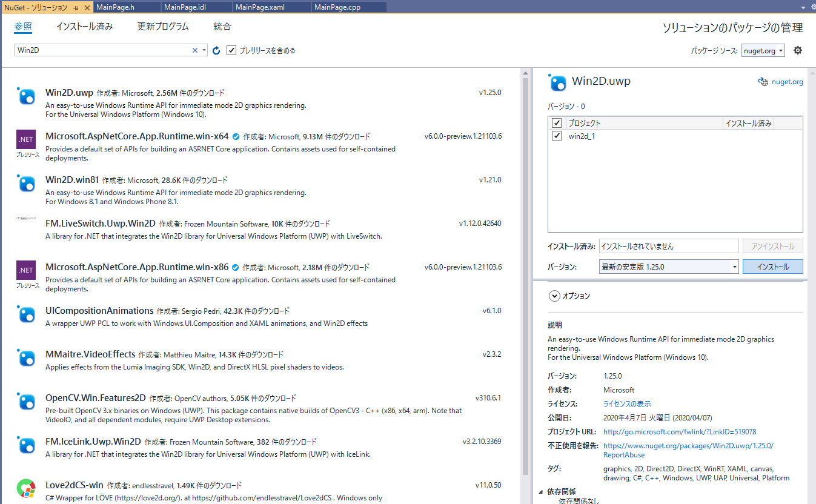Click the verified badge on AspNetCore win-x64
This screenshot has width=816, height=504.
click(236, 136)
